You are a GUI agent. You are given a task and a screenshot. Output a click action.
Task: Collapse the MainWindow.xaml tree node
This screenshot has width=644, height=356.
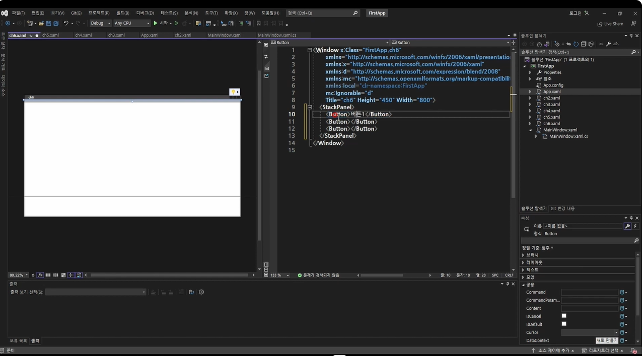(530, 130)
